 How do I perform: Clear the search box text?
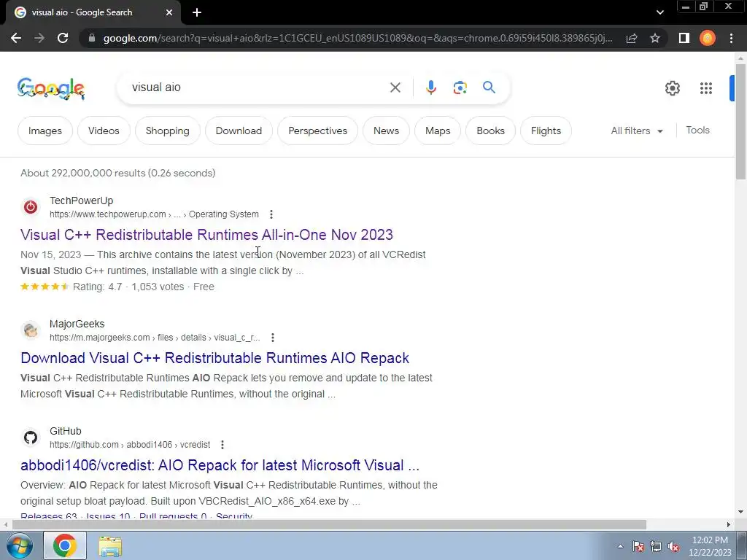(x=395, y=87)
